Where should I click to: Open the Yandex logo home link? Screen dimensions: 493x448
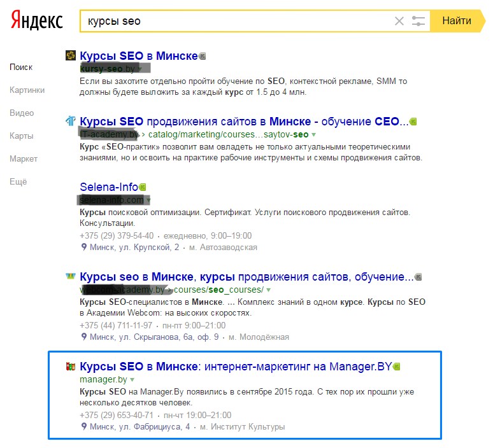pos(37,20)
